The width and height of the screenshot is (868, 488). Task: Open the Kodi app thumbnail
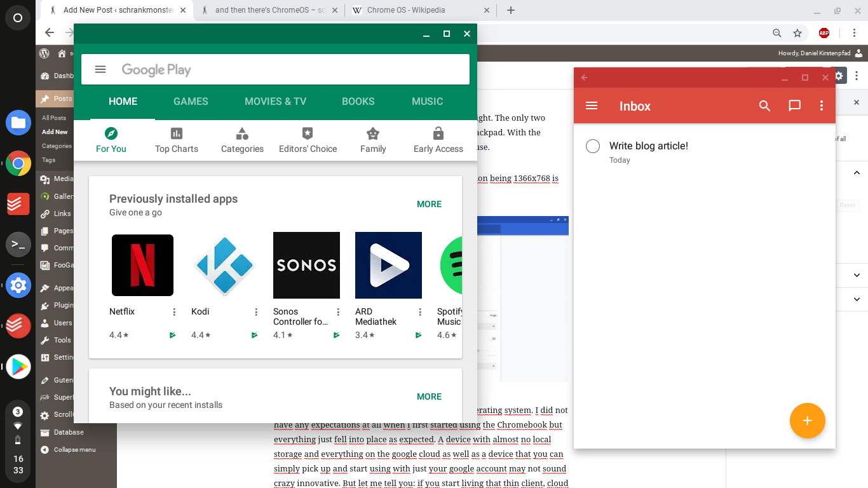(x=224, y=265)
